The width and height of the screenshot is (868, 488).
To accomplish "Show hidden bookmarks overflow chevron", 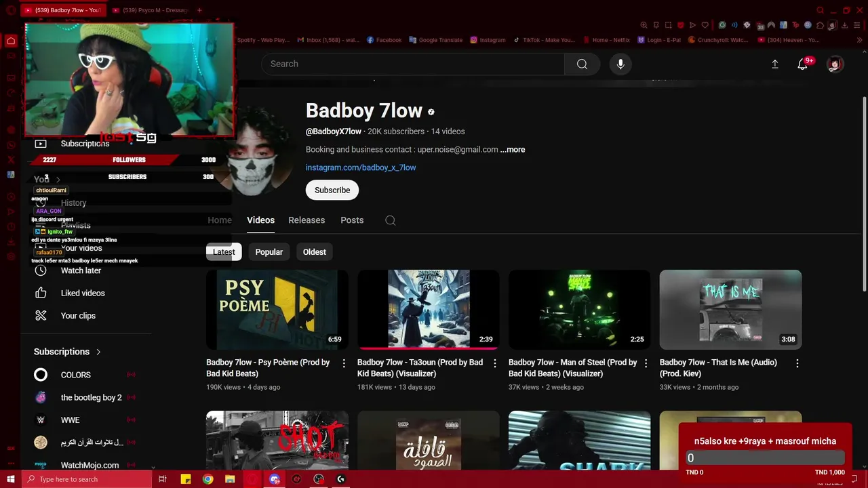I will tap(860, 40).
